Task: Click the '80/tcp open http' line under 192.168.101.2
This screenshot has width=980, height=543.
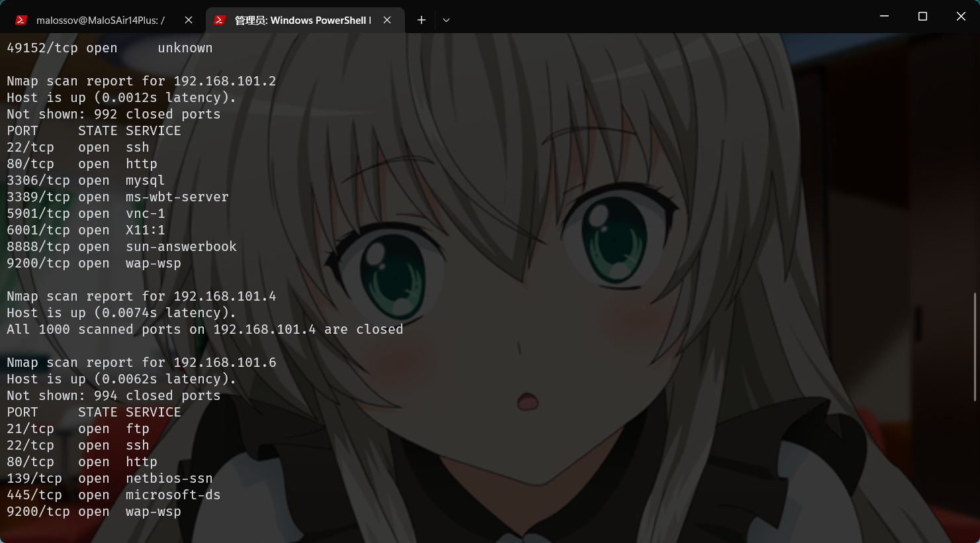Action: click(x=82, y=164)
